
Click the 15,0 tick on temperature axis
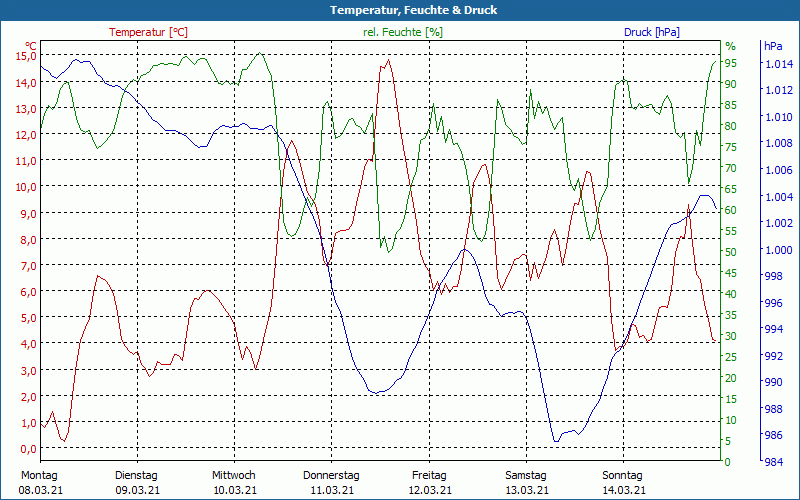click(26, 56)
